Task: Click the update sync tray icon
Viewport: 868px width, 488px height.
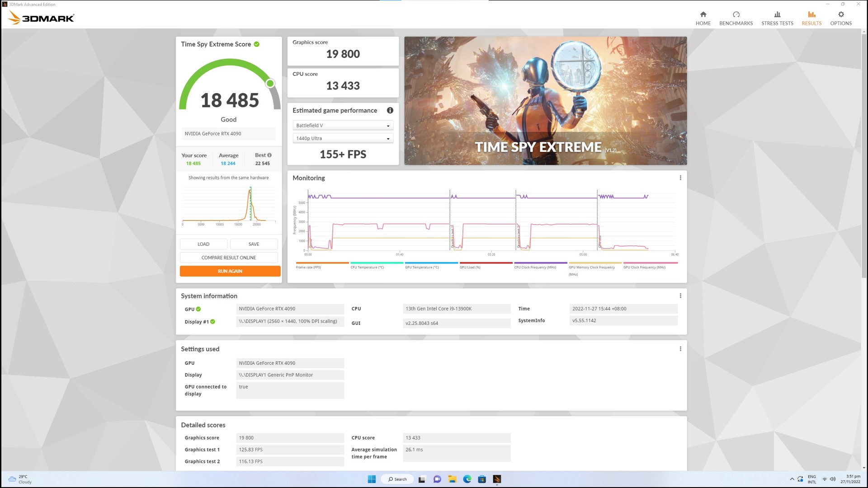Action: 800,479
